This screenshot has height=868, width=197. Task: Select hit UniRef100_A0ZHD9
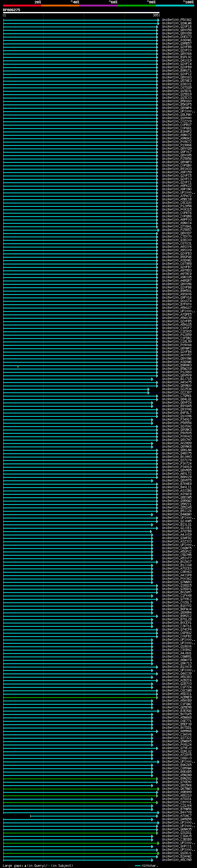[x=177, y=443]
